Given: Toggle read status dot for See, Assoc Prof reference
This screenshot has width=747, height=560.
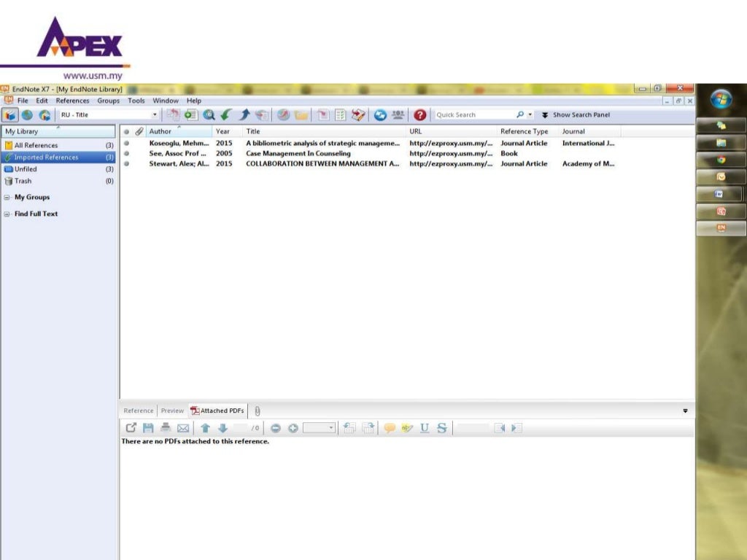Looking at the screenshot, I should click(126, 153).
